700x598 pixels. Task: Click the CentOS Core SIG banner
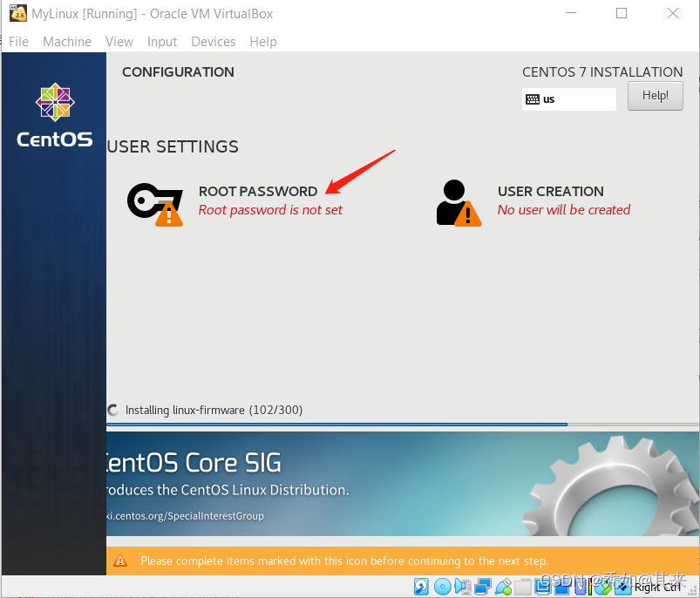point(403,483)
